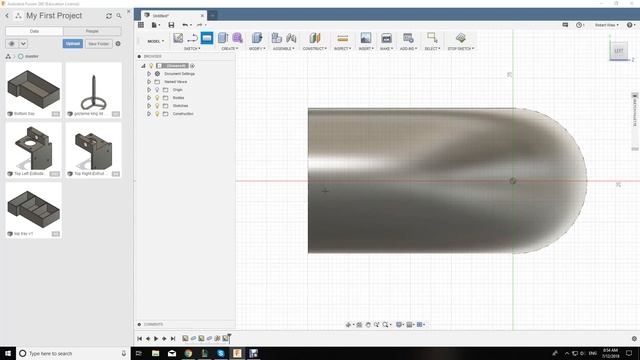Open the Model workspace dropdown
640x360 pixels.
[156, 41]
